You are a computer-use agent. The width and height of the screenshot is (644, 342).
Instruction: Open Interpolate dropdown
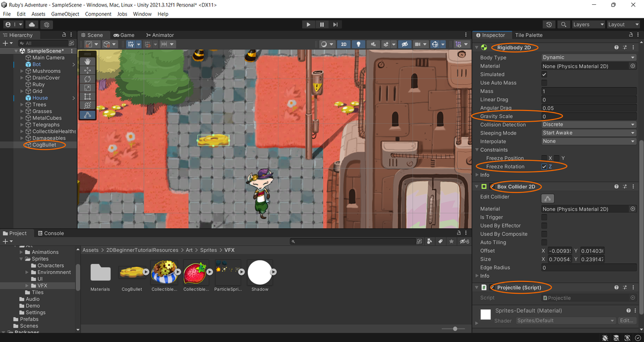coord(589,142)
